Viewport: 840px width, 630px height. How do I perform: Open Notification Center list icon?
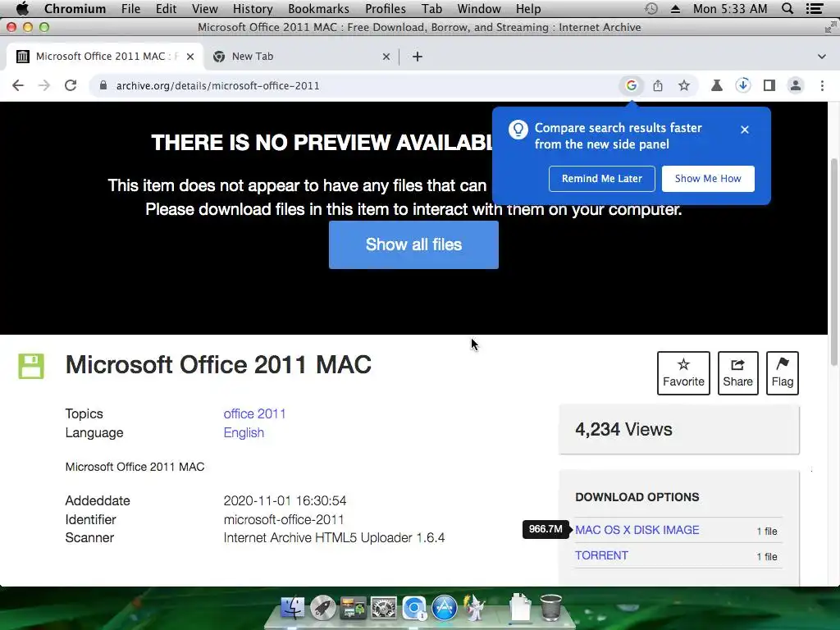click(815, 8)
